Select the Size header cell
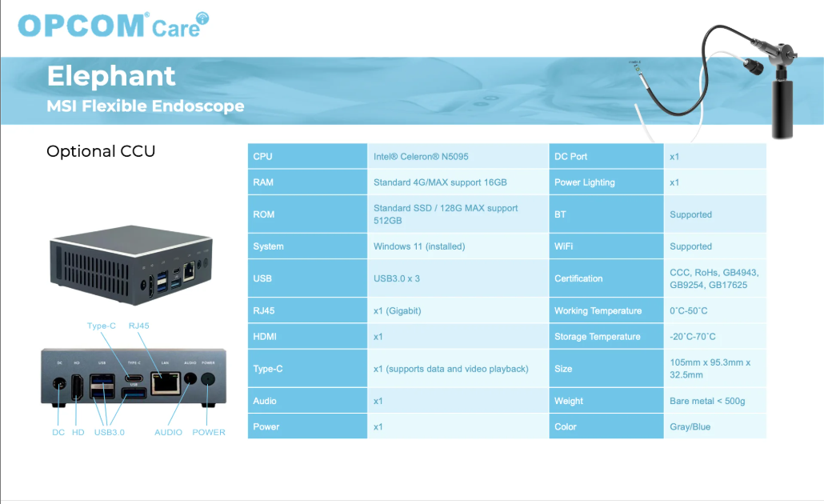 606,369
